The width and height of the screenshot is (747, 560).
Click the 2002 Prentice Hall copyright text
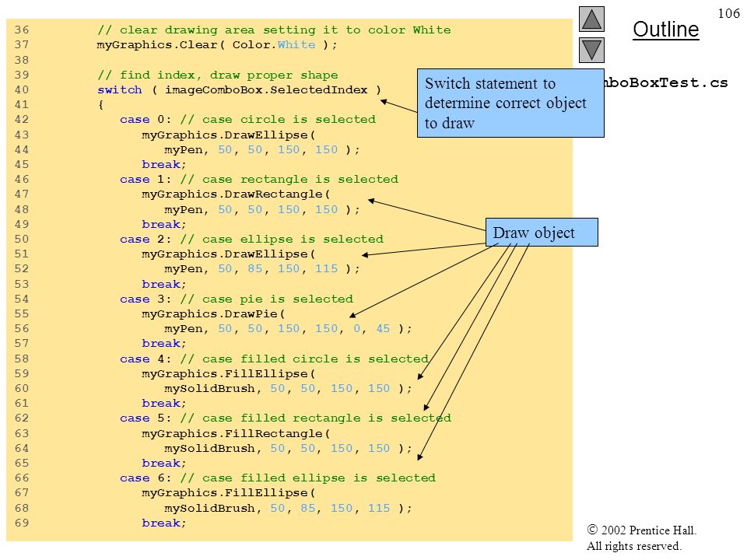tap(642, 530)
